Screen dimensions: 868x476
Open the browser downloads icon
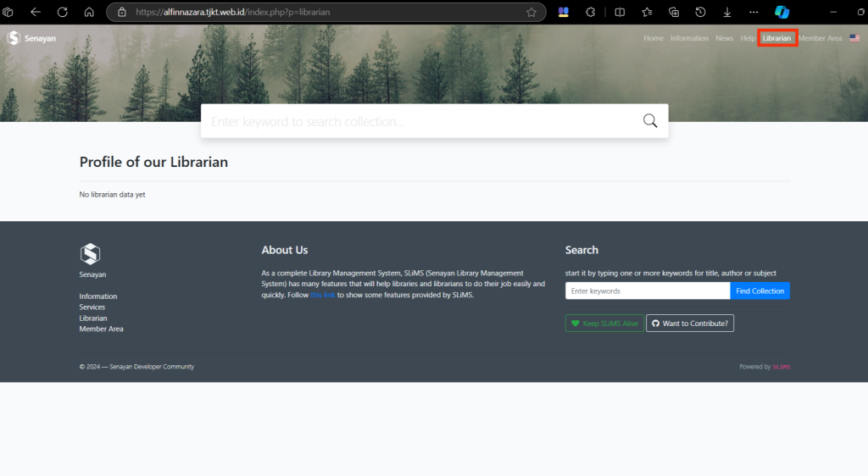(x=727, y=12)
